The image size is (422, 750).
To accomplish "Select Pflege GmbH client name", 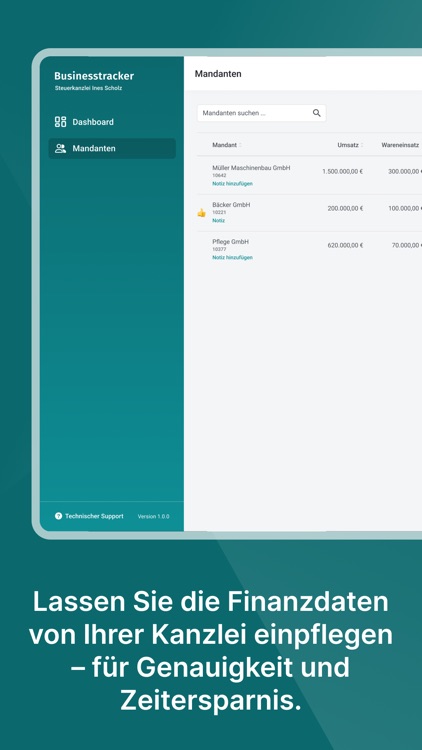I will pyautogui.click(x=231, y=242).
